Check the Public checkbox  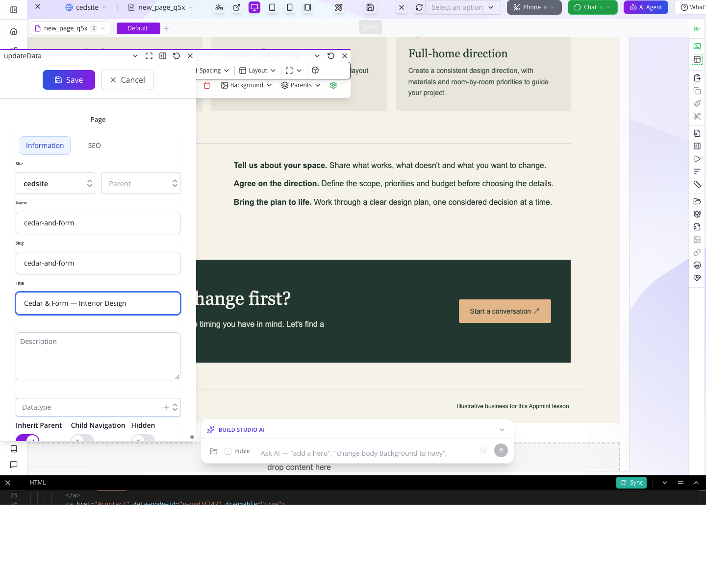[228, 451]
